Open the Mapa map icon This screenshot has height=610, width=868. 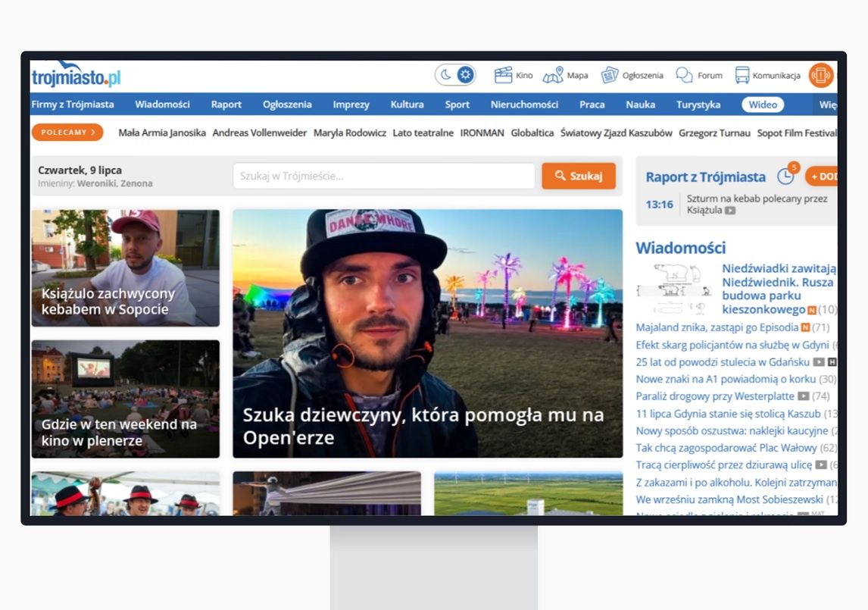pyautogui.click(x=552, y=75)
